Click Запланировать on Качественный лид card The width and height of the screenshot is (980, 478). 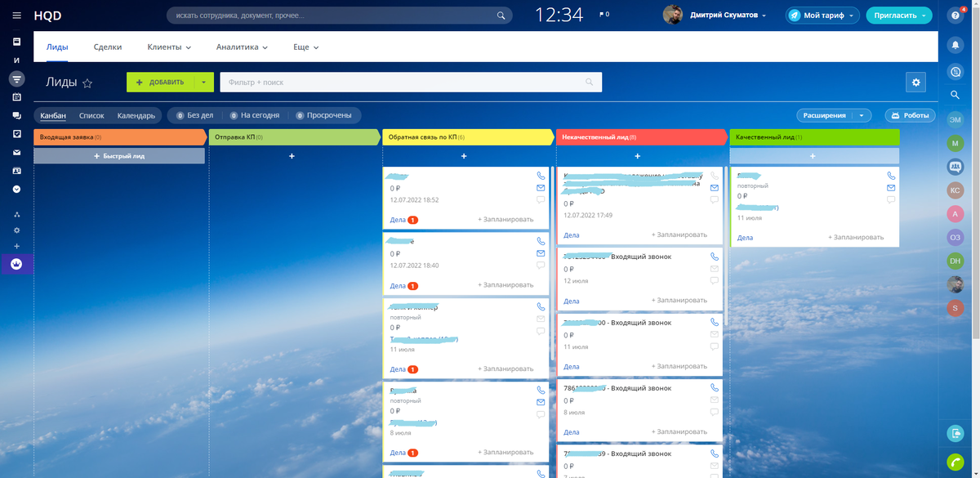856,238
